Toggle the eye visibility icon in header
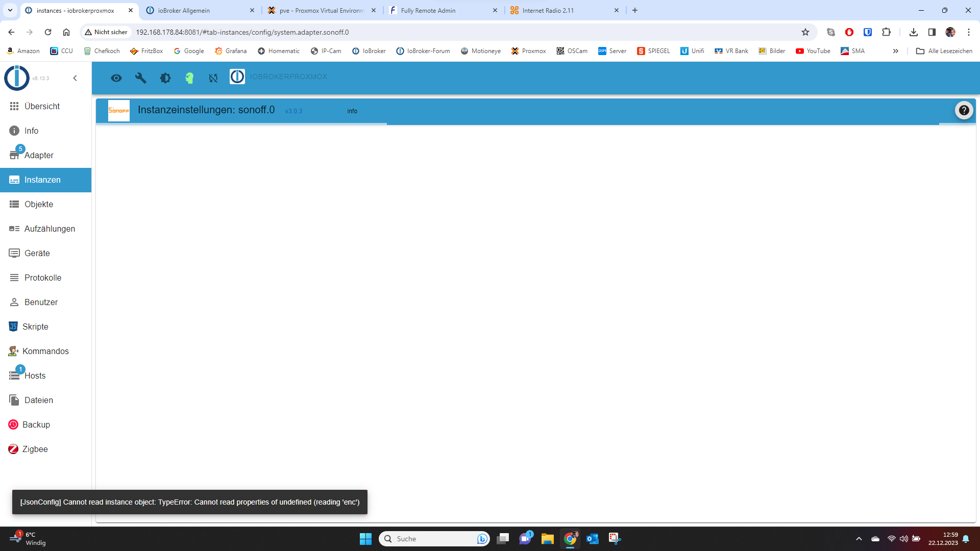The width and height of the screenshot is (980, 551). click(116, 78)
